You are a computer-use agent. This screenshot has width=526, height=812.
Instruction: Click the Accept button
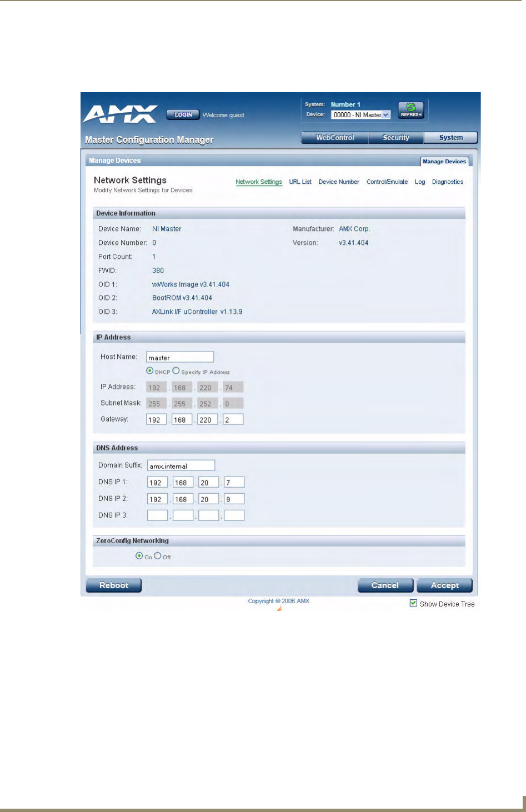coord(445,585)
